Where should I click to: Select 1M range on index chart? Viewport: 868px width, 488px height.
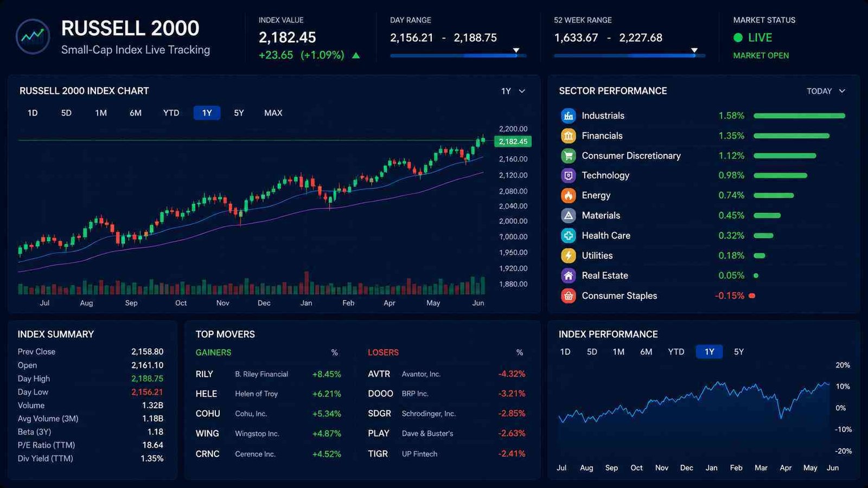pyautogui.click(x=101, y=113)
